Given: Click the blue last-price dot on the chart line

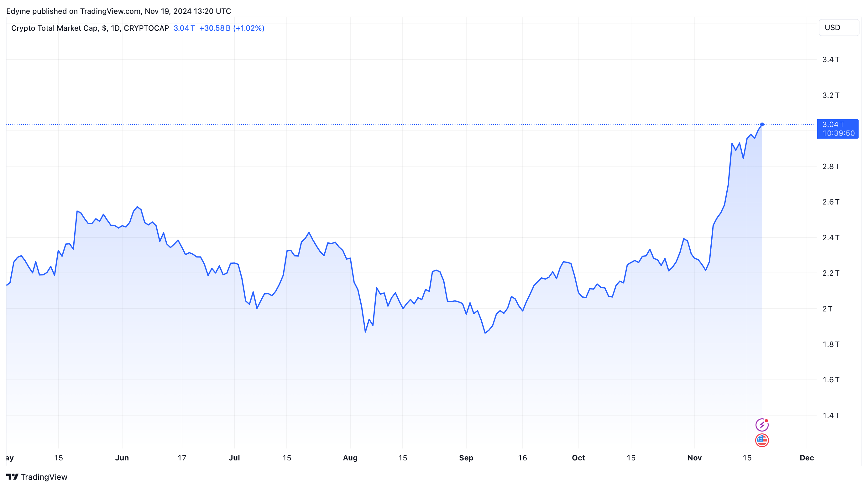Looking at the screenshot, I should tap(762, 125).
